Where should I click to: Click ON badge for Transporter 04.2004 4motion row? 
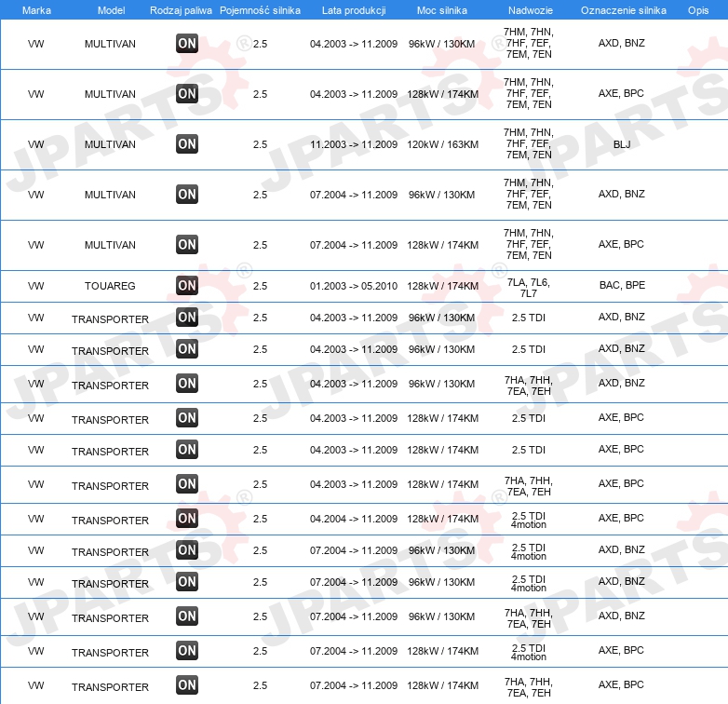pos(187,519)
